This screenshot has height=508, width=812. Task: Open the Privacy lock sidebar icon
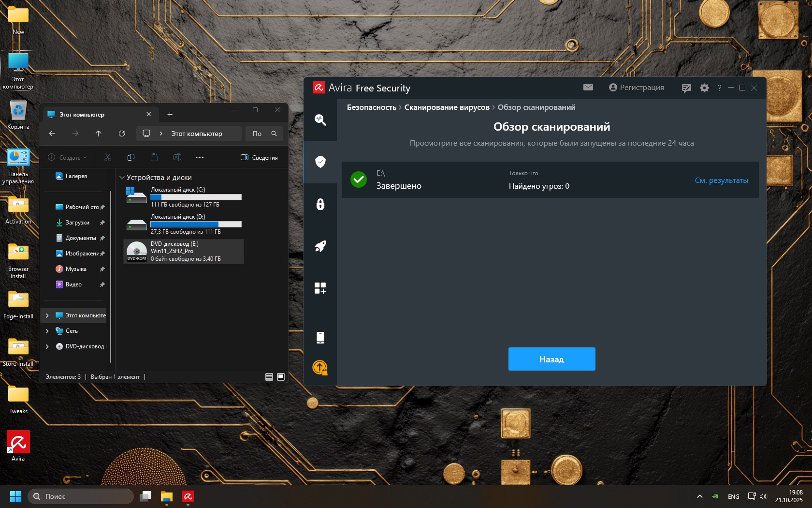[x=320, y=204]
